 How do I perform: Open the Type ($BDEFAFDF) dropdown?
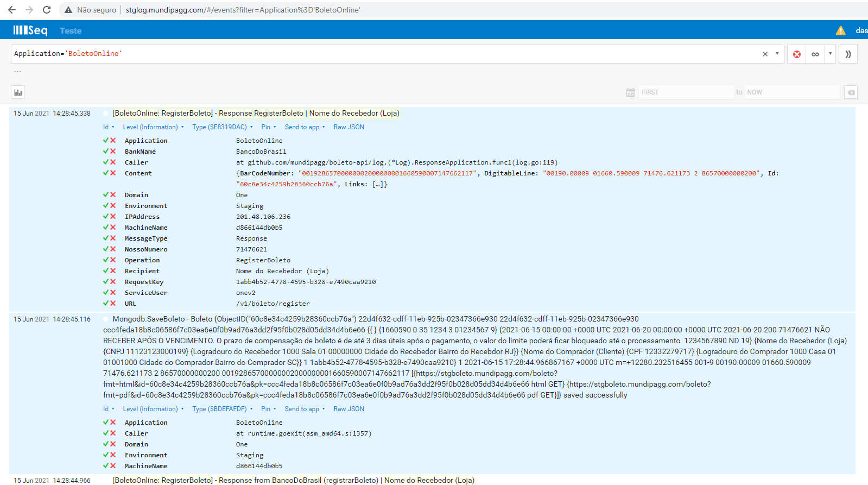click(x=223, y=409)
